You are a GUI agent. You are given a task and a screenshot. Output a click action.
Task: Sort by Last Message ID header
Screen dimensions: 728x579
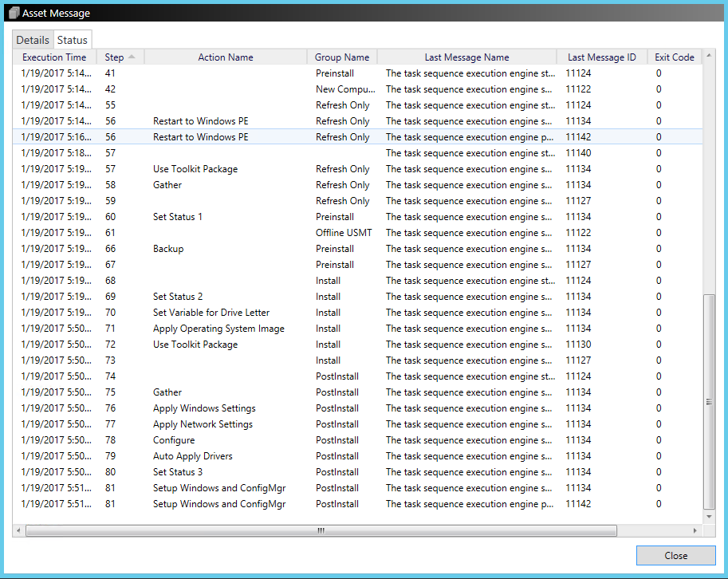601,57
